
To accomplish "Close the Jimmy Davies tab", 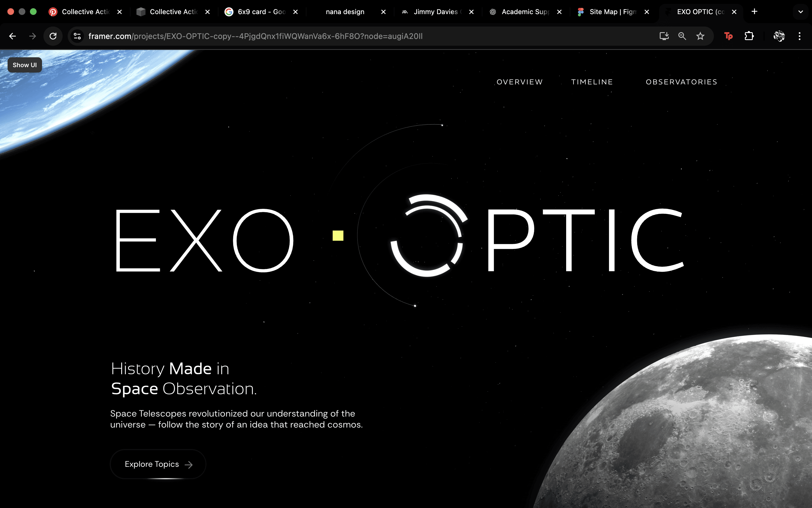I will coord(471,12).
